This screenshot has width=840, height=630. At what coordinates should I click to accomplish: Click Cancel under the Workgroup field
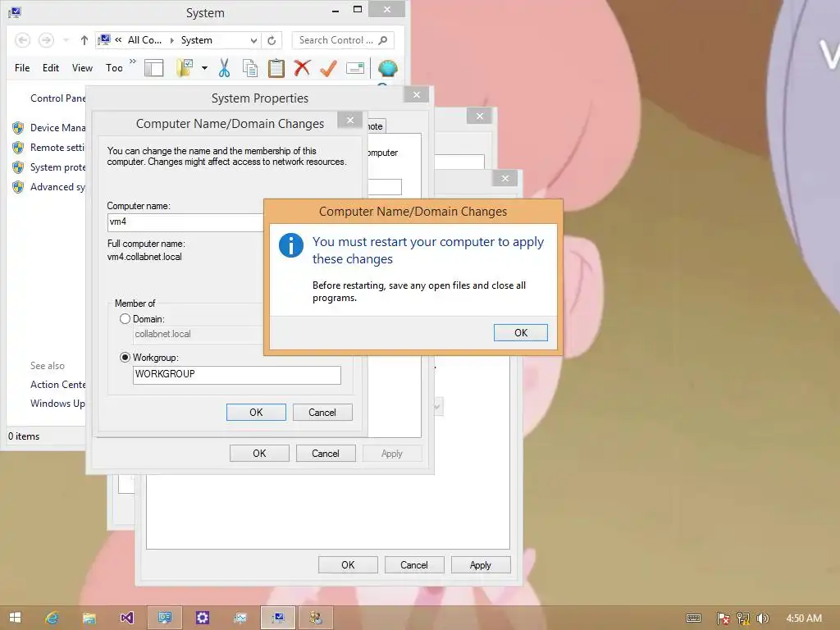pos(322,412)
